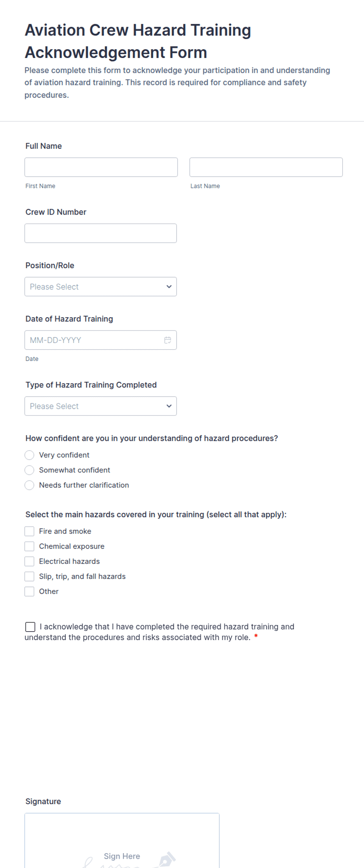The image size is (364, 868).
Task: Select the 'Very confident' radio option
Action: click(29, 455)
